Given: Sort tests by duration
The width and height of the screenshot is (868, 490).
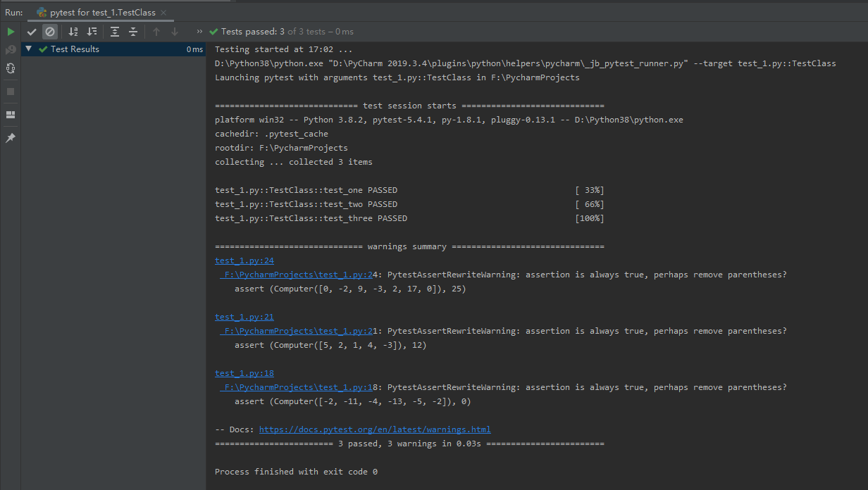Looking at the screenshot, I should (x=92, y=32).
